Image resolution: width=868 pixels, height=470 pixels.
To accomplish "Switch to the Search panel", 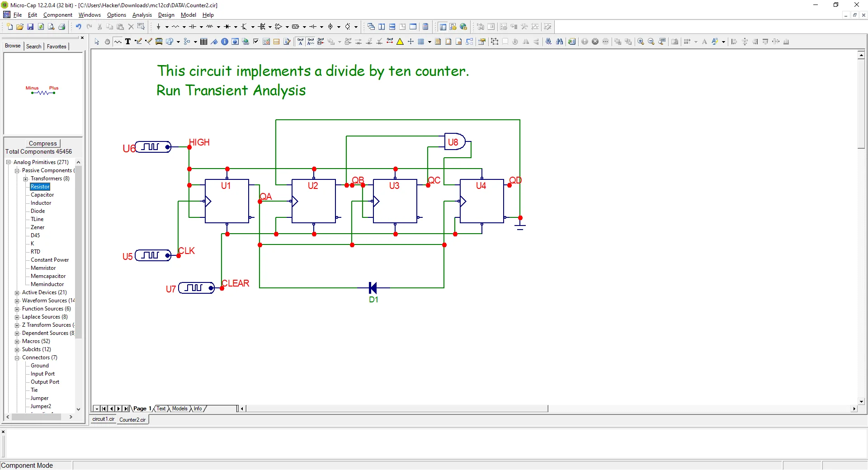I will [33, 46].
